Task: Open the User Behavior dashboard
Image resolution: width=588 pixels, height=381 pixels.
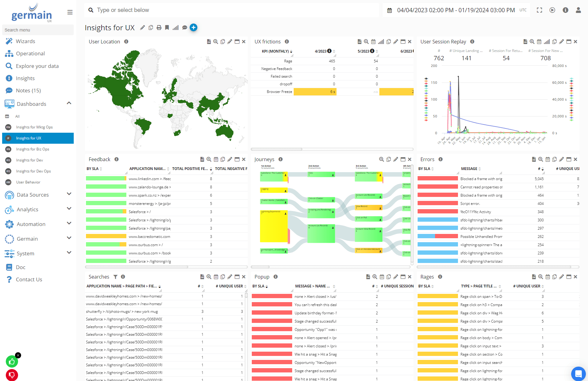Action: [x=28, y=182]
